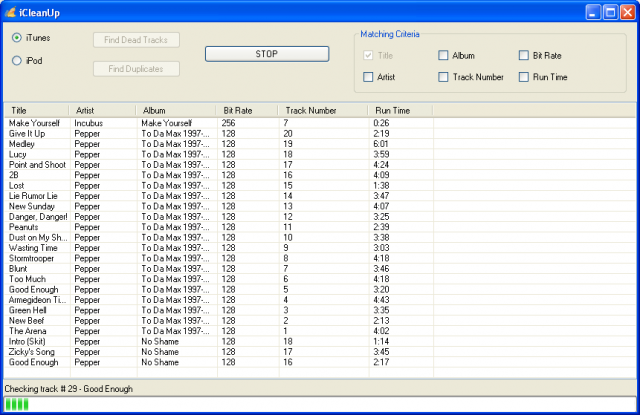This screenshot has width=640, height=415.
Task: Sort by the Bit Rate column header
Action: click(247, 111)
